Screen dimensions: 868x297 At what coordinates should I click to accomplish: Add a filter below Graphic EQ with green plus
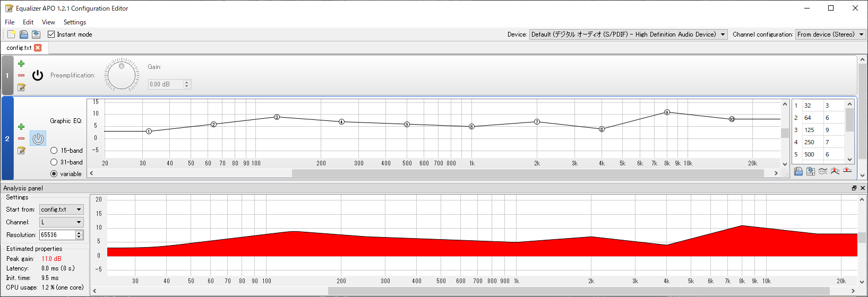pyautogui.click(x=21, y=127)
